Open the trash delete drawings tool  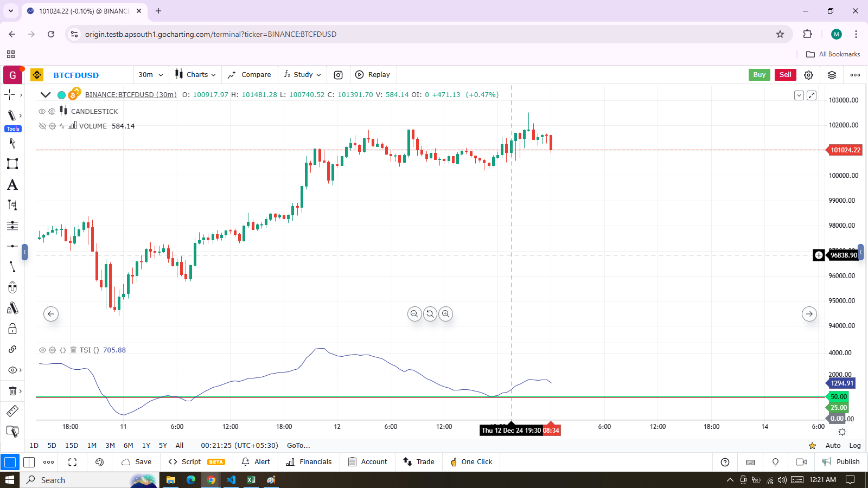tap(12, 391)
